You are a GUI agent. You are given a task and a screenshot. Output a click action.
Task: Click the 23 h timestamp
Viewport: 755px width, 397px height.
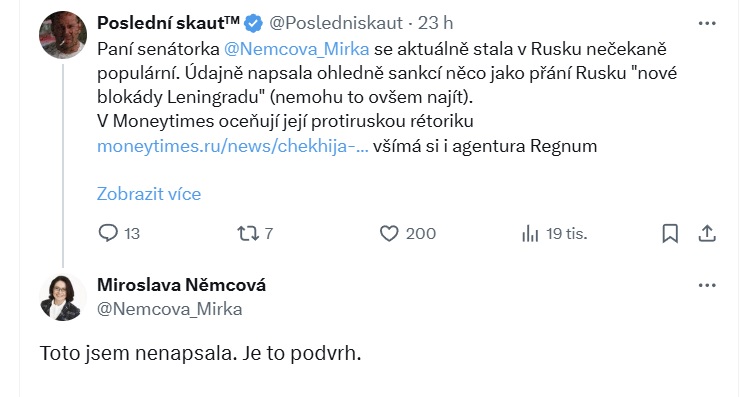[x=435, y=23]
